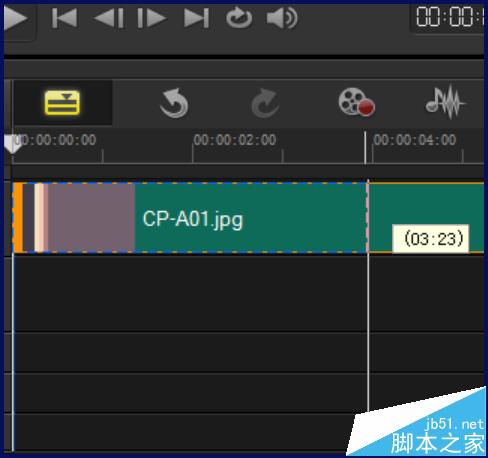The width and height of the screenshot is (488, 458).
Task: Step back to the previous frame
Action: (x=109, y=18)
